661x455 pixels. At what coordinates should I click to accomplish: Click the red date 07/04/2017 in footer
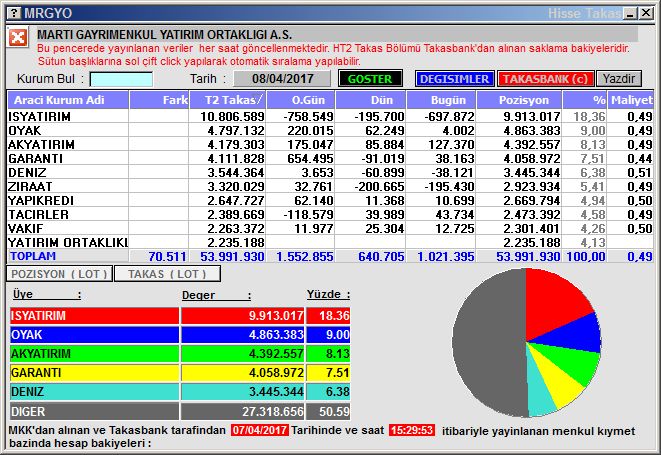click(260, 430)
